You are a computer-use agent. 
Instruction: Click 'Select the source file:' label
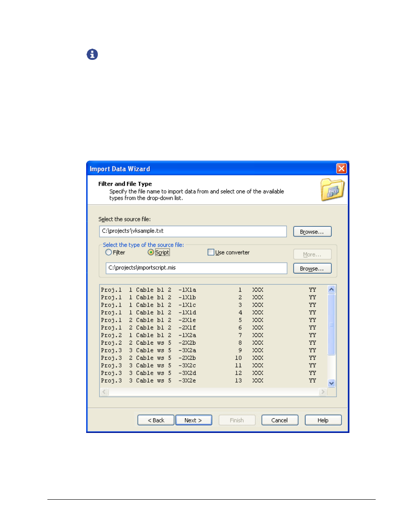click(x=125, y=219)
